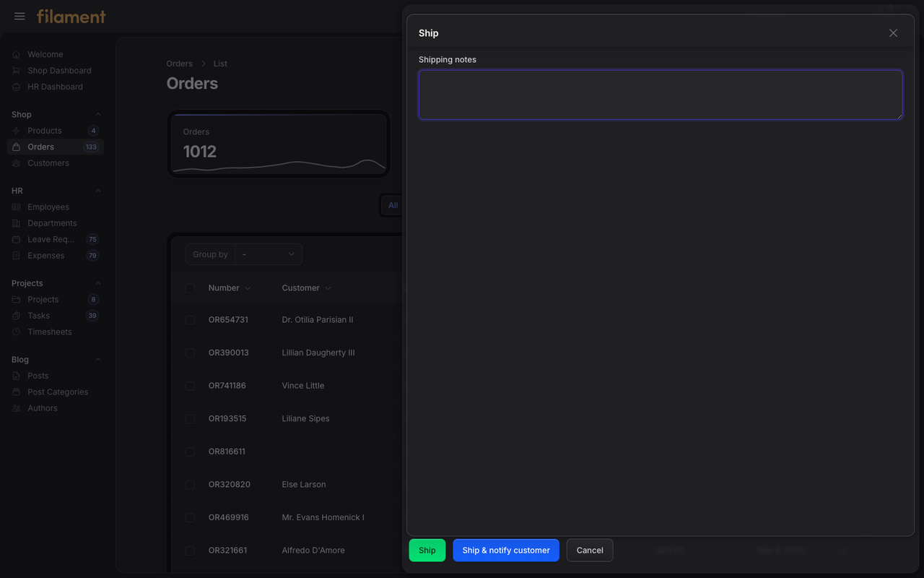924x578 pixels.
Task: Open Employees in the sidebar
Action: (x=56, y=207)
